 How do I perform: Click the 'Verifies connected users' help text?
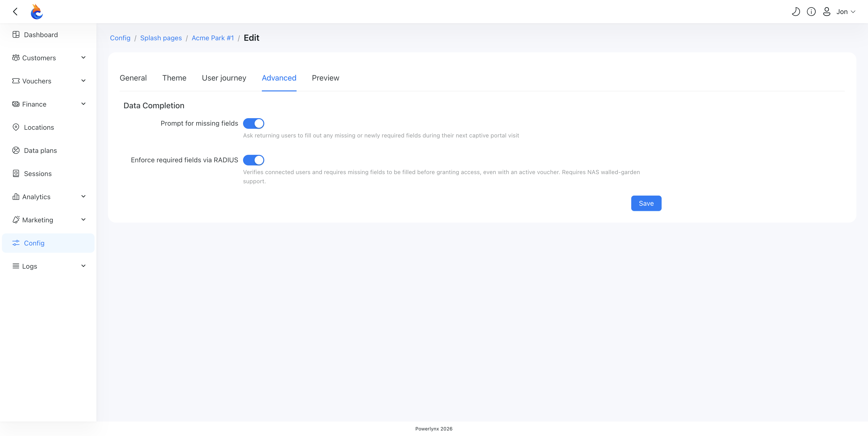click(x=441, y=177)
